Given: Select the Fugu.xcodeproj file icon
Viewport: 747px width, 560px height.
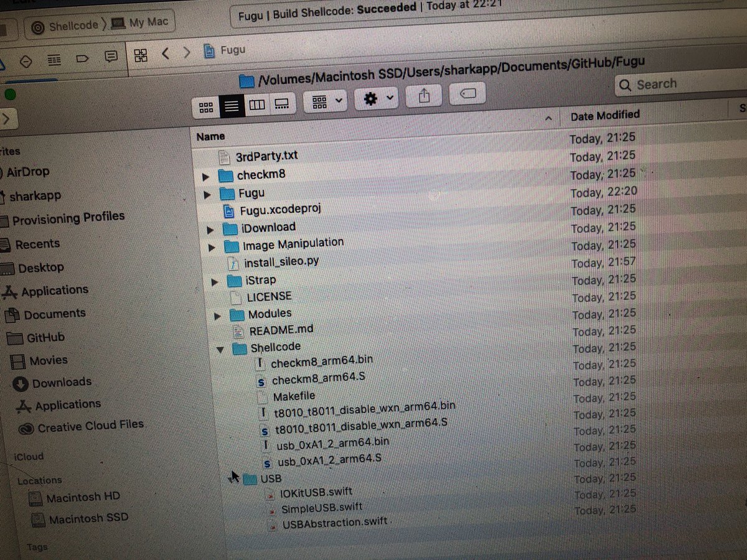Looking at the screenshot, I should coord(228,211).
